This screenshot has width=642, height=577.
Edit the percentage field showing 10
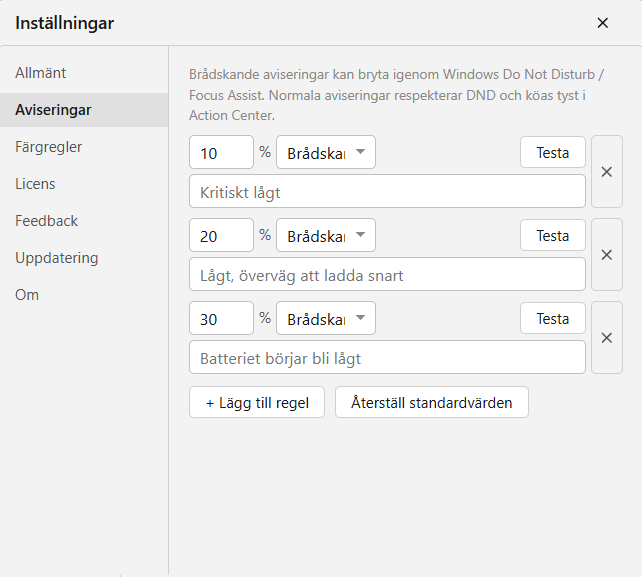pyautogui.click(x=222, y=152)
